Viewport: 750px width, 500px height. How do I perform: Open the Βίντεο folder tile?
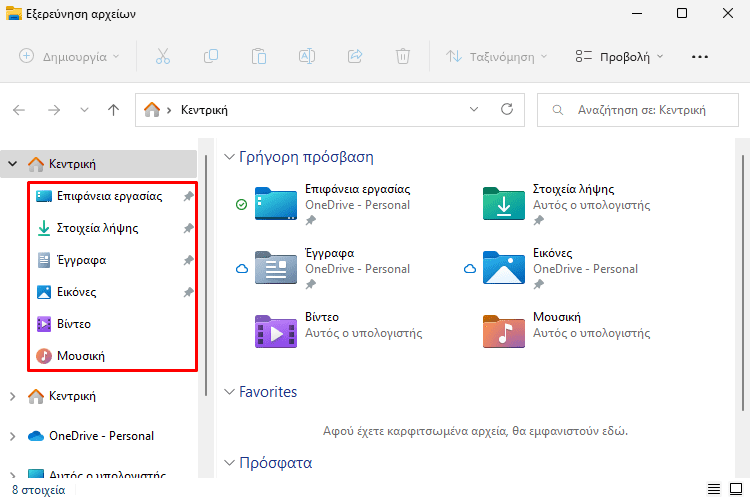(x=339, y=332)
